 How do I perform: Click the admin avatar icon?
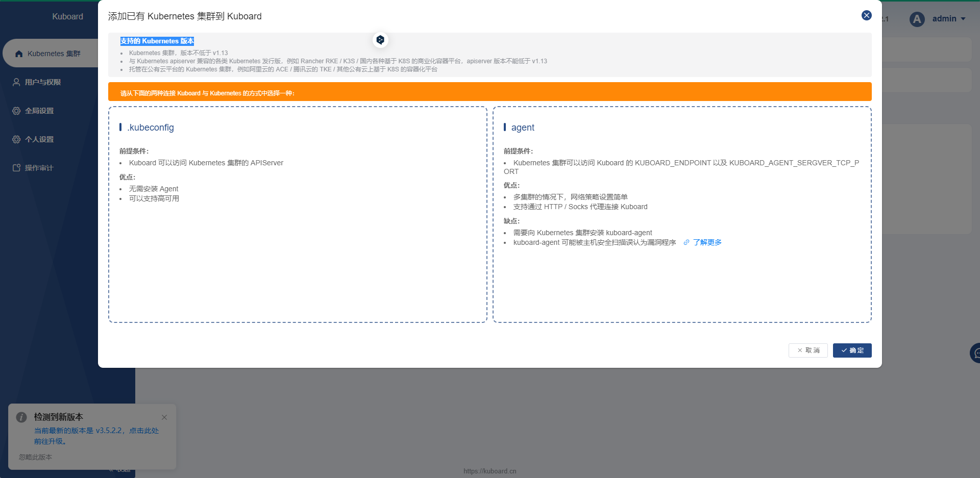click(x=917, y=19)
